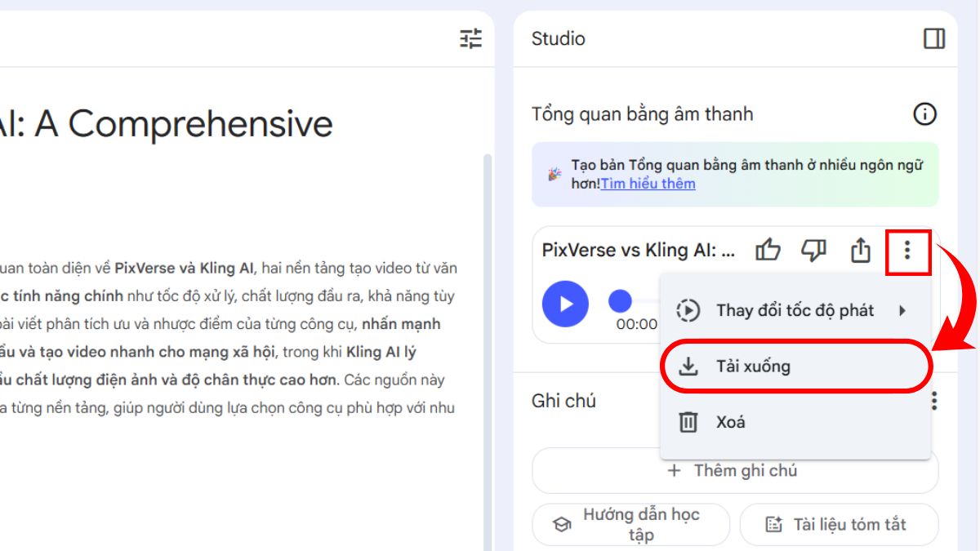Click the Tổng quan bằng âm thanh heading
Screen dimensions: 980x551
pos(642,114)
